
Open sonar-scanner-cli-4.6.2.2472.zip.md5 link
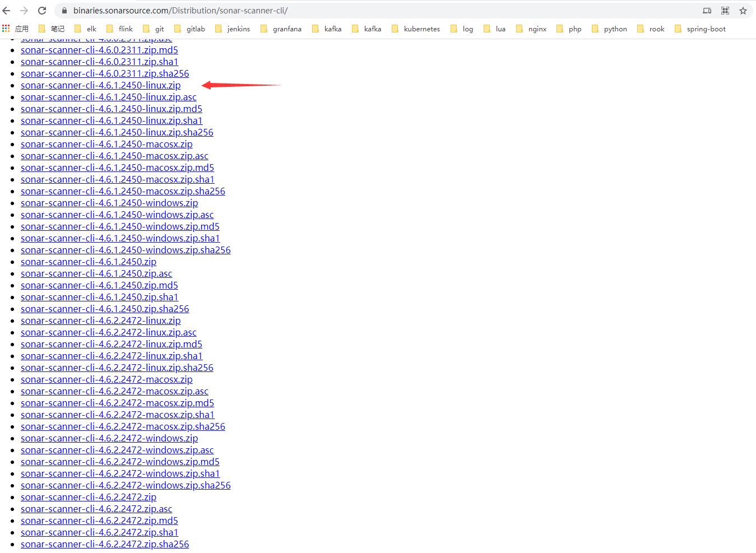tap(99, 521)
